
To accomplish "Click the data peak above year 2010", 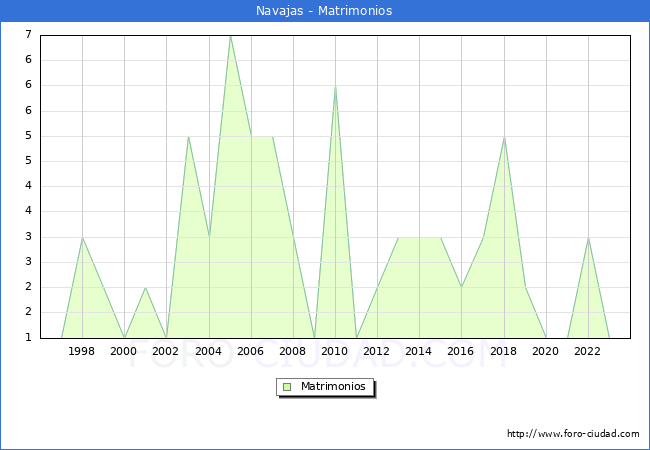I will (x=335, y=87).
